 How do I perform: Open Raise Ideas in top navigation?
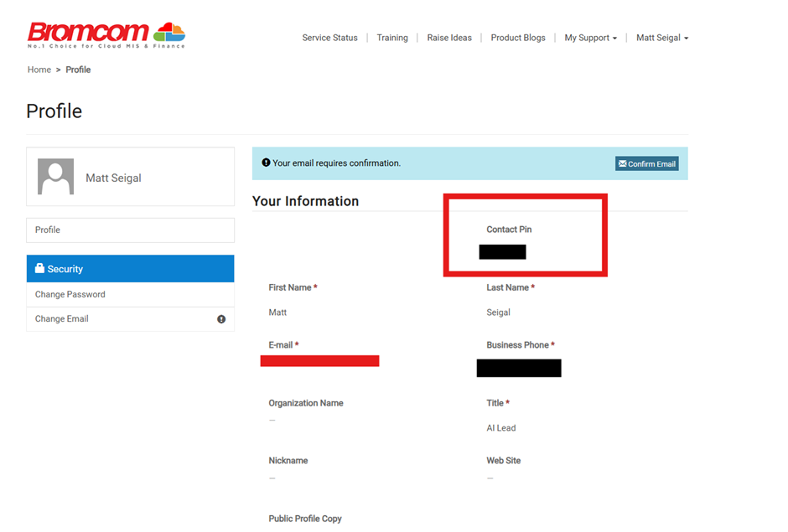[x=449, y=38]
